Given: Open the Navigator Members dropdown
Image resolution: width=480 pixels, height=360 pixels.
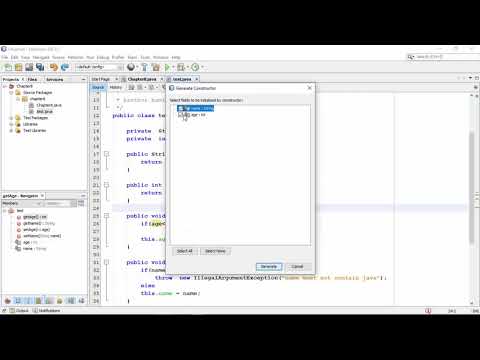Looking at the screenshot, I should pyautogui.click(x=22, y=203).
